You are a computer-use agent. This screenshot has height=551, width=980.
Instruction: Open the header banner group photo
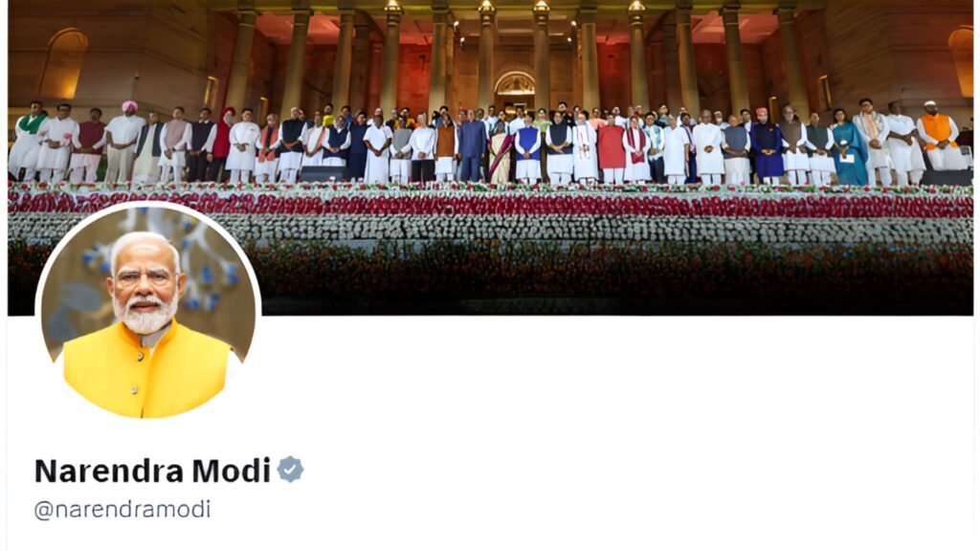point(490,158)
